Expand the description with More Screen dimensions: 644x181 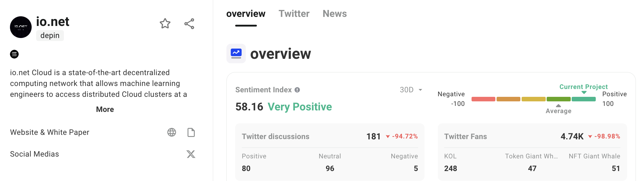click(x=105, y=110)
